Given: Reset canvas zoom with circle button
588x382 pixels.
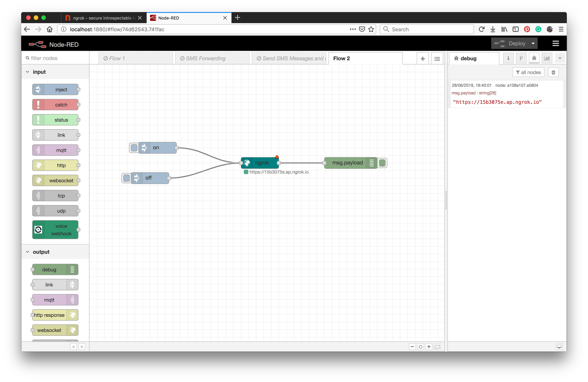Looking at the screenshot, I should pyautogui.click(x=421, y=347).
